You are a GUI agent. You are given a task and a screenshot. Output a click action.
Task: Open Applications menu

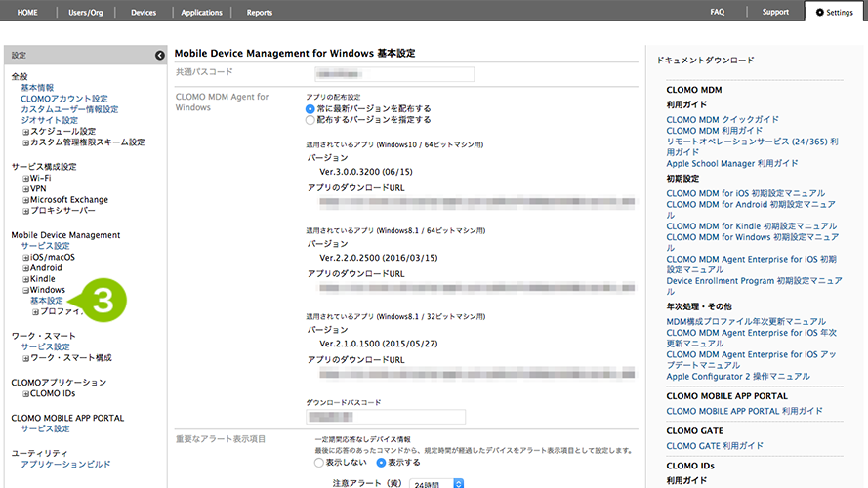click(201, 12)
